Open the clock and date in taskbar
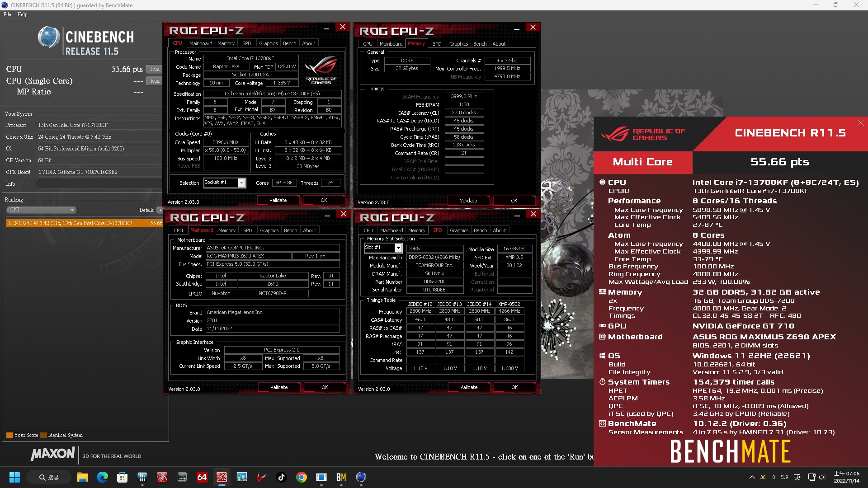The height and width of the screenshot is (488, 868). point(847,477)
